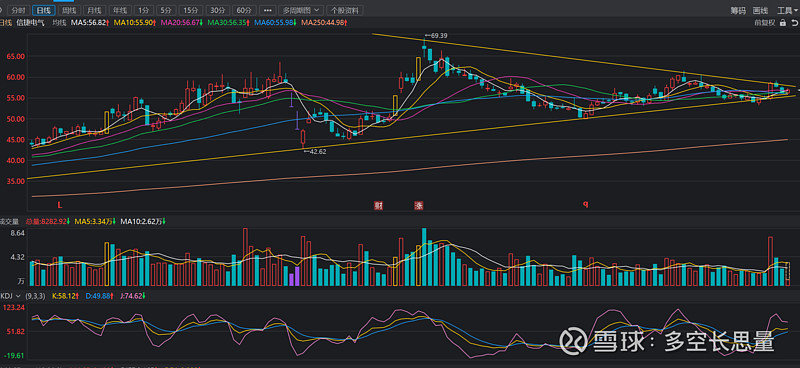Viewport: 800px width, 368px height.
Task: Switch to the 分时 intraday chart tab
Action: [x=18, y=10]
